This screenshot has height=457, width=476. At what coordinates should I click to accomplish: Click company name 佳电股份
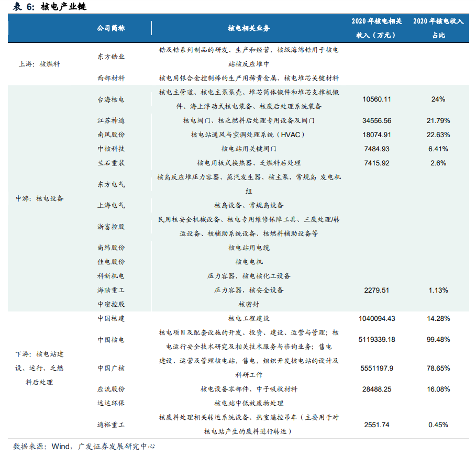pyautogui.click(x=111, y=262)
